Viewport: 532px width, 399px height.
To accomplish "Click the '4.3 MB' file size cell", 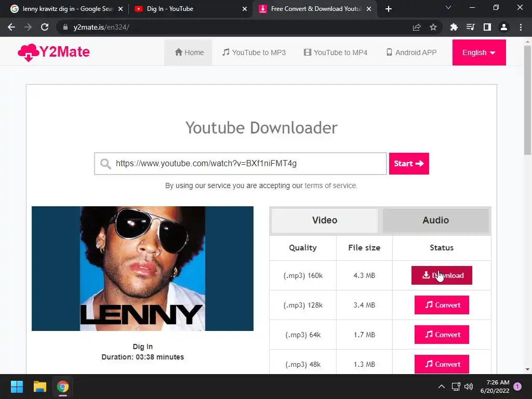I will tap(364, 275).
